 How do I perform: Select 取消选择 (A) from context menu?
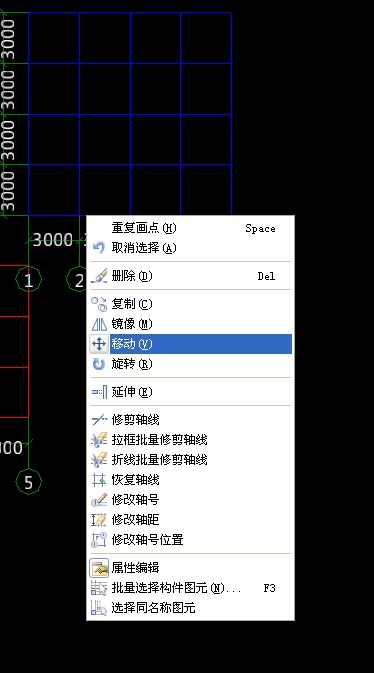pos(190,248)
